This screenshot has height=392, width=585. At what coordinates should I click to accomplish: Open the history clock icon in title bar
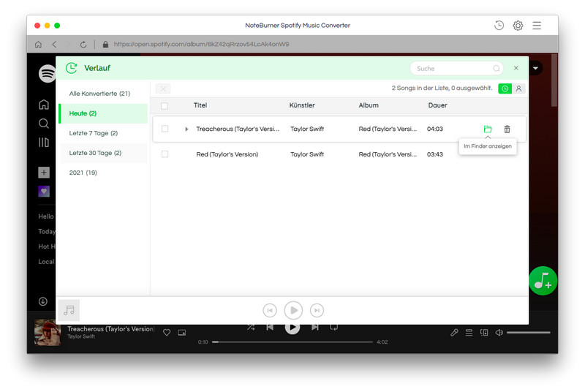(x=499, y=26)
